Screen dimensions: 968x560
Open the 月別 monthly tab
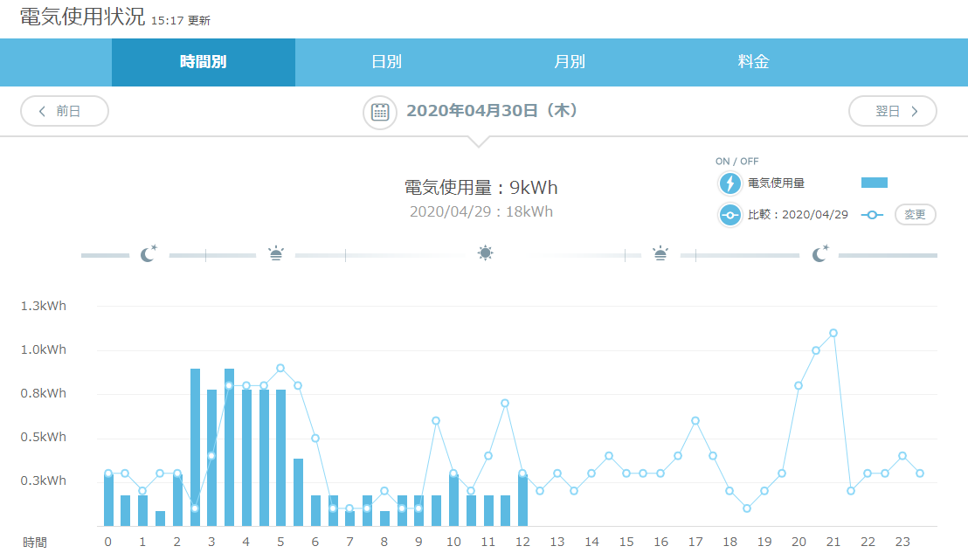click(570, 62)
